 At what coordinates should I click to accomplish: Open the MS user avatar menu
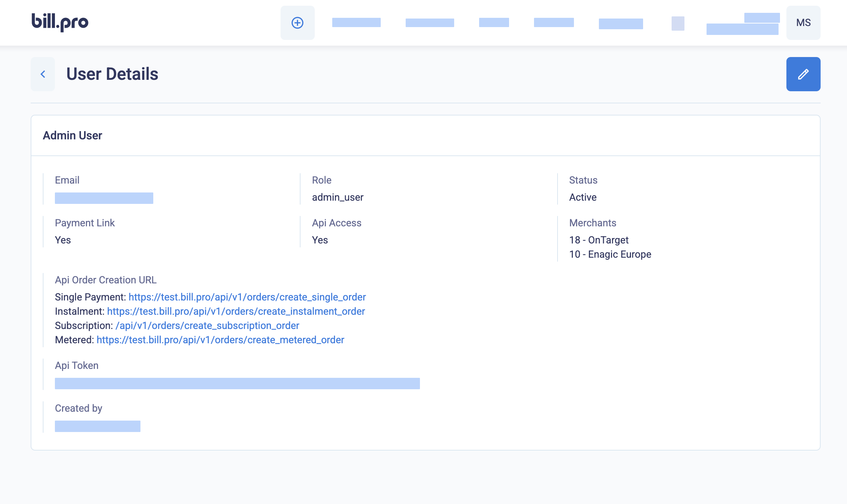tap(803, 23)
